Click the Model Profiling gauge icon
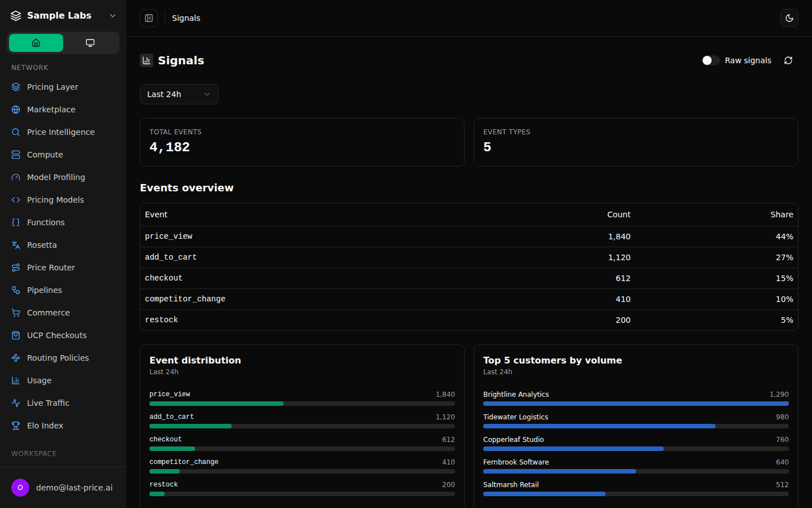 (16, 177)
